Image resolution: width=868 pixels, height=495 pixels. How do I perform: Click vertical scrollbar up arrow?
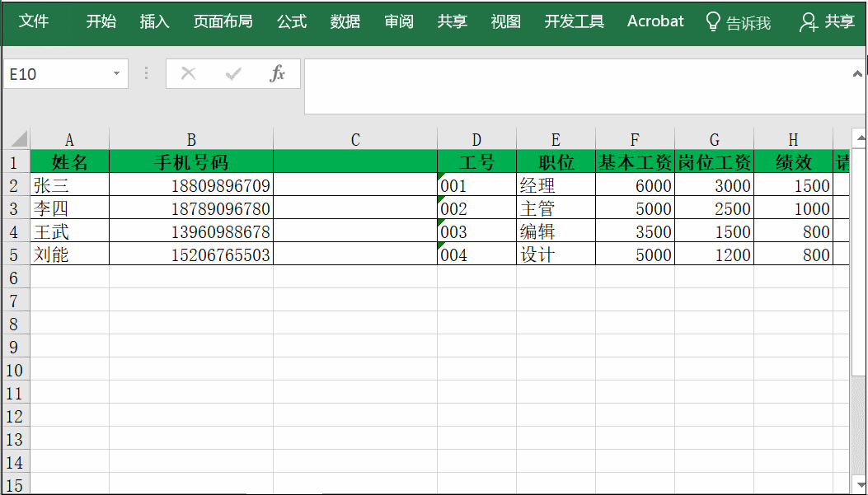click(x=860, y=138)
